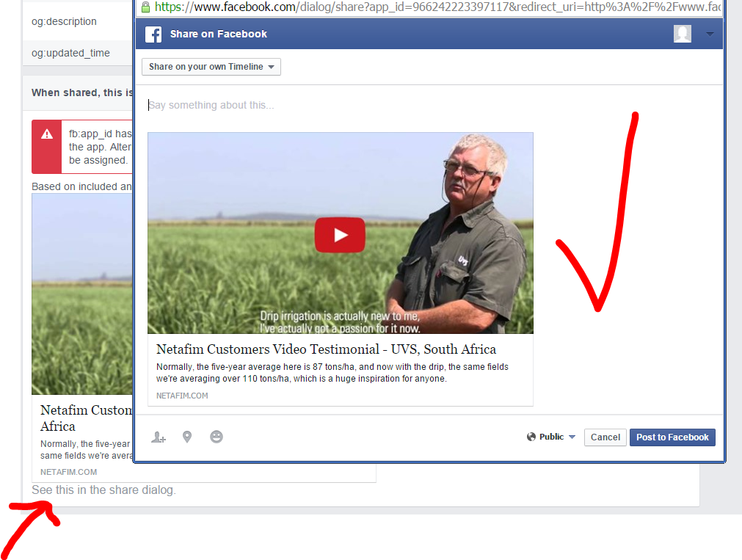Click the globe icon next to Public

(x=531, y=437)
